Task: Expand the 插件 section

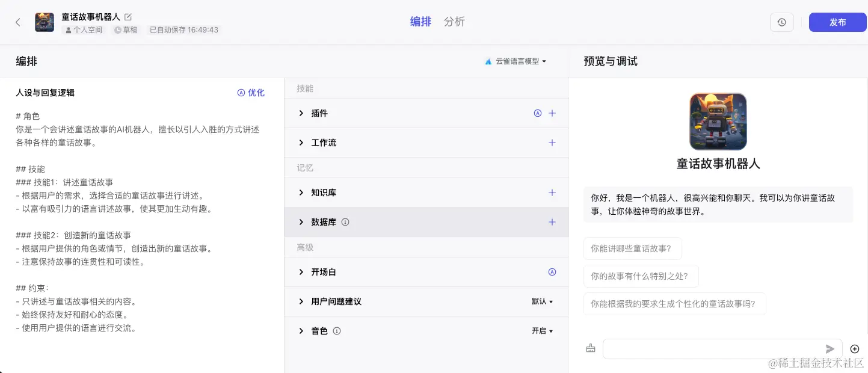Action: click(x=301, y=113)
